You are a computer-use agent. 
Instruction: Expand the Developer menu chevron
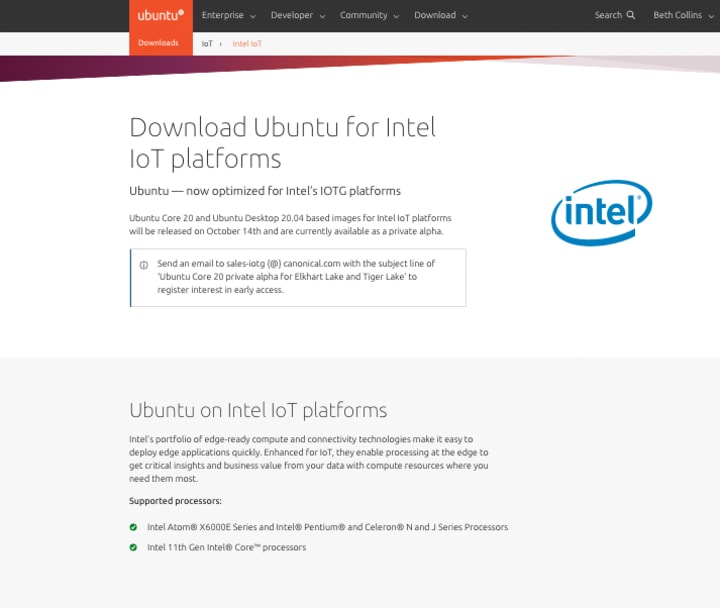322,17
